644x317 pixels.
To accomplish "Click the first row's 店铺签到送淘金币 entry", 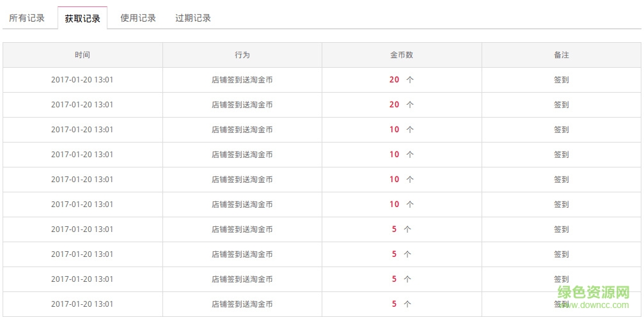I will coord(242,80).
